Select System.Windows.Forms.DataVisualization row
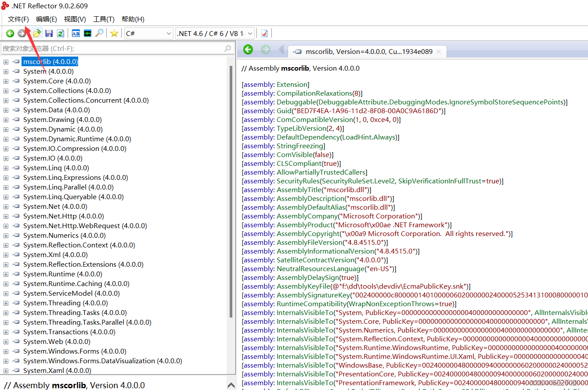This screenshot has height=390, width=588. pyautogui.click(x=103, y=361)
